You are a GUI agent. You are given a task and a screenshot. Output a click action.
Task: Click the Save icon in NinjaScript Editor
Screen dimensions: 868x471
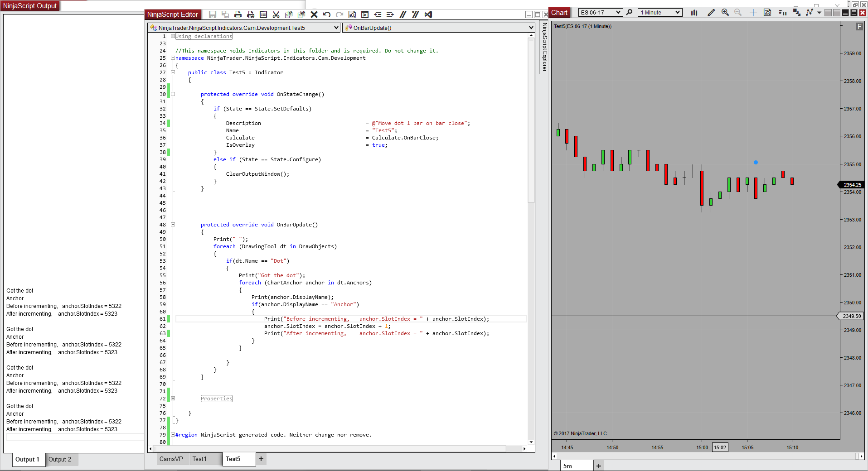[213, 14]
